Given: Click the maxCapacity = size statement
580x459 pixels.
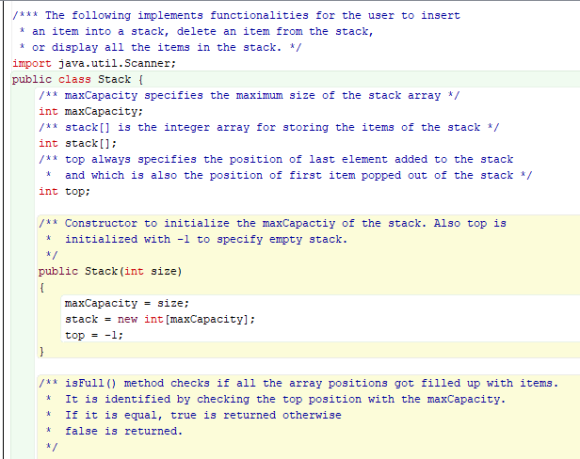Looking at the screenshot, I should [127, 303].
